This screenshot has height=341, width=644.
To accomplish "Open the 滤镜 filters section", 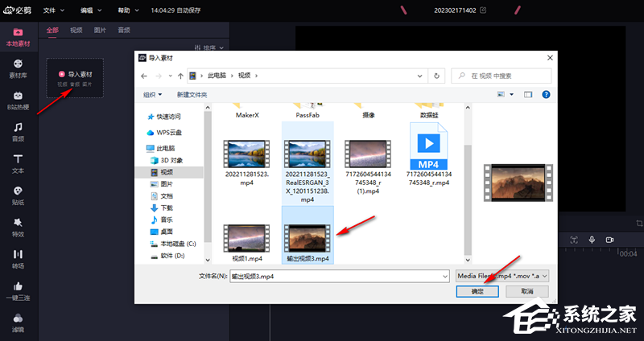I will coord(18,323).
